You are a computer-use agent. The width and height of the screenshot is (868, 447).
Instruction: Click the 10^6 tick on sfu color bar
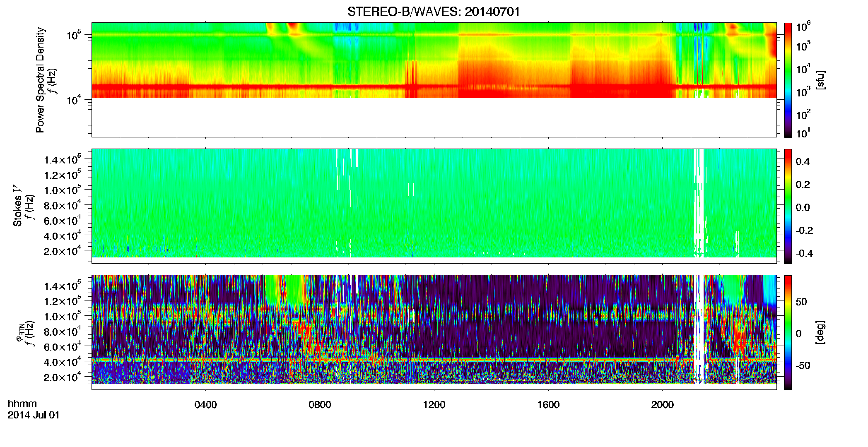[803, 26]
